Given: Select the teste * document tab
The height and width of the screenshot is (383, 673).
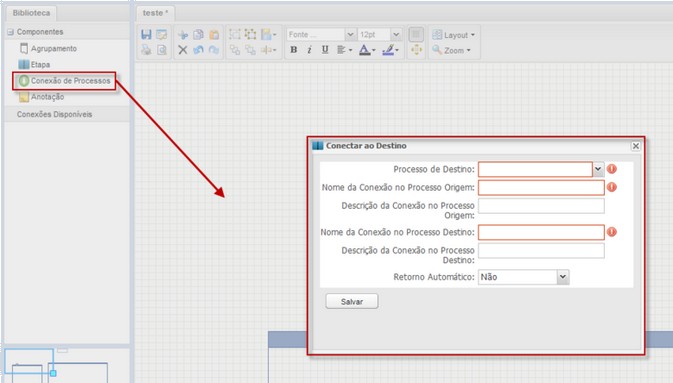Looking at the screenshot, I should click(x=155, y=13).
